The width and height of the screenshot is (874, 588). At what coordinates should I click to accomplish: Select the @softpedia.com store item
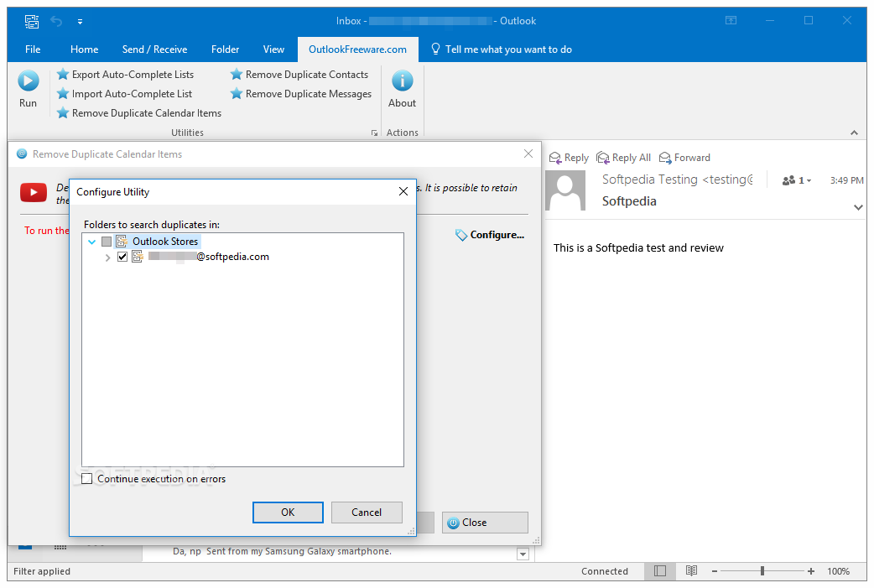point(209,257)
